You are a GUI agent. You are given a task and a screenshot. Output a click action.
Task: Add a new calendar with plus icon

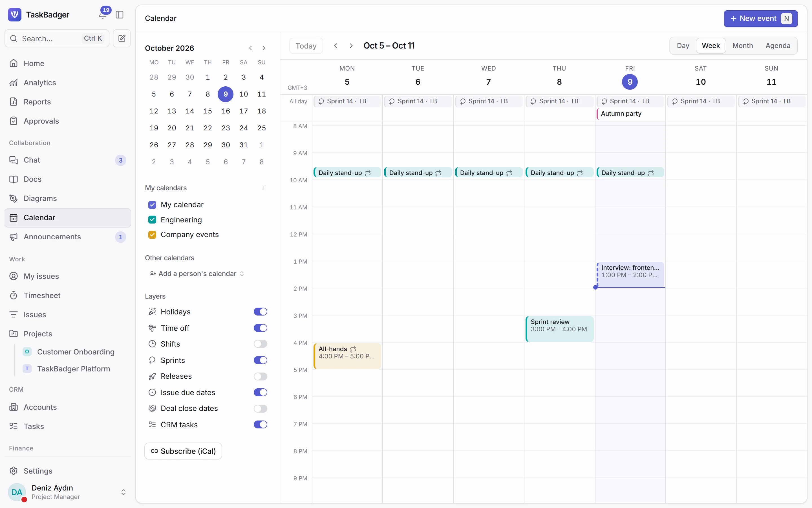[264, 188]
